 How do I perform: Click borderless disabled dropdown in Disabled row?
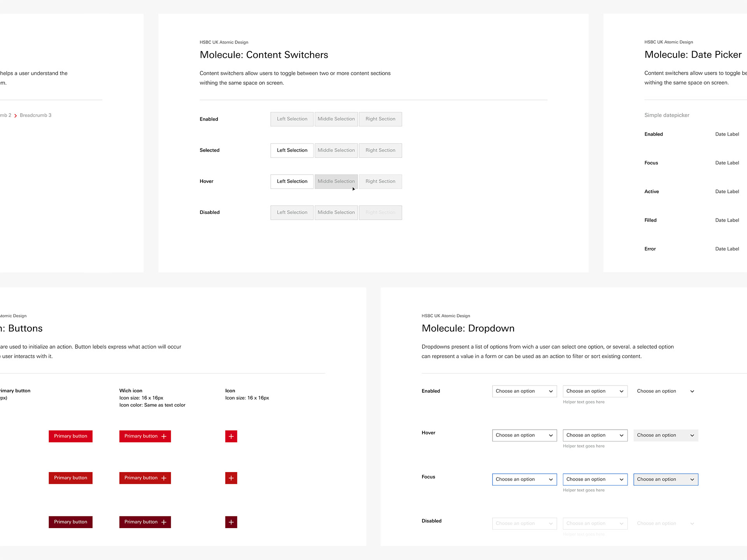click(x=666, y=523)
